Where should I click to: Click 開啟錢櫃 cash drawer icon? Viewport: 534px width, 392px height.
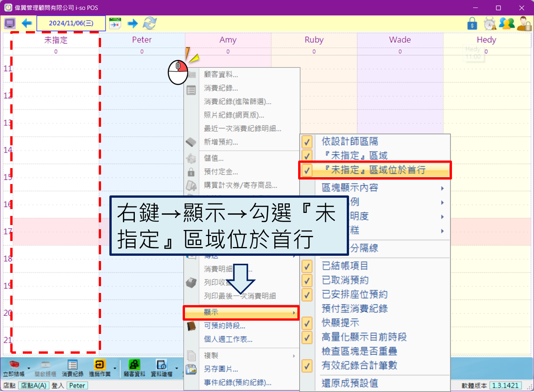point(46,368)
